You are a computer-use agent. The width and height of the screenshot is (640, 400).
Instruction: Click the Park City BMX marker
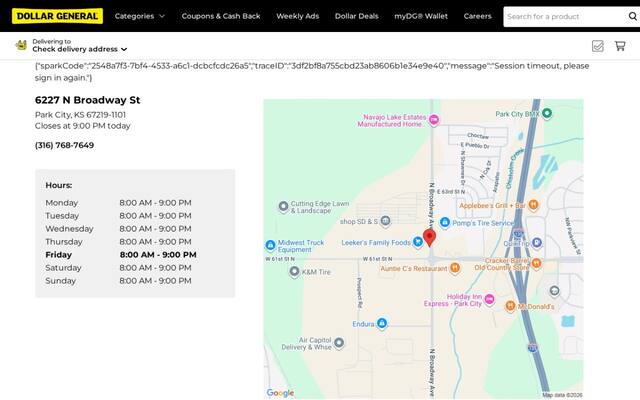click(x=547, y=113)
